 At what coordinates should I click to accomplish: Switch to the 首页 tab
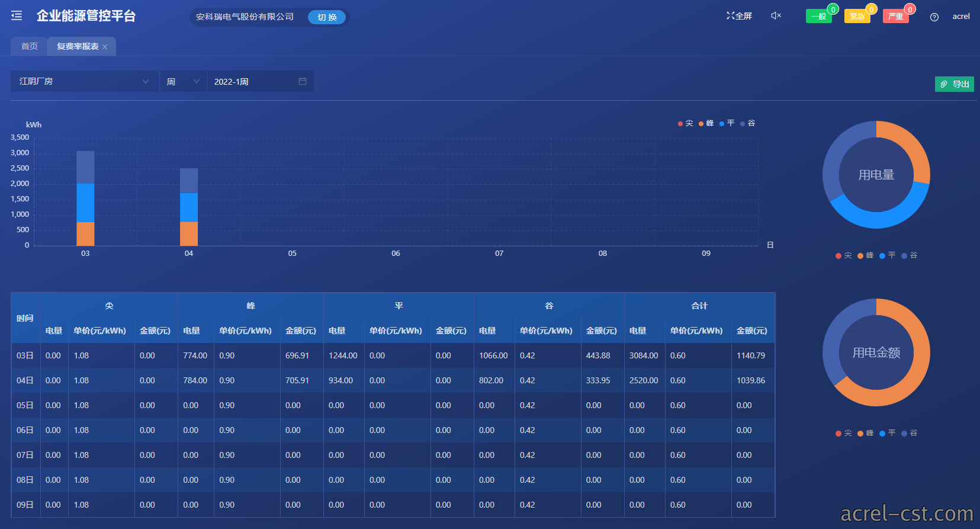coord(29,46)
